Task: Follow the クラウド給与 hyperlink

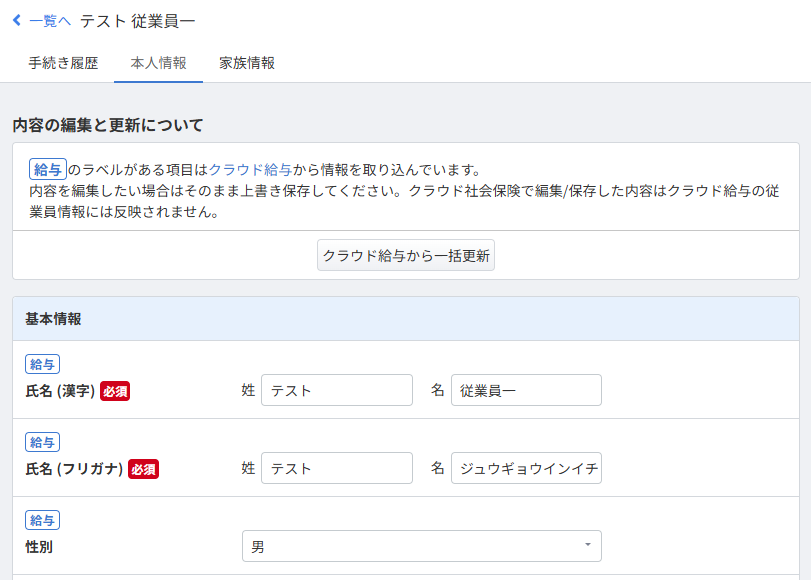Action: 250,169
